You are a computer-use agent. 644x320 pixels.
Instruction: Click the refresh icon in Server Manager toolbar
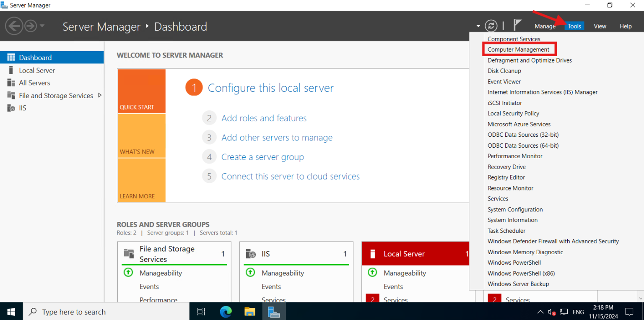pyautogui.click(x=491, y=26)
